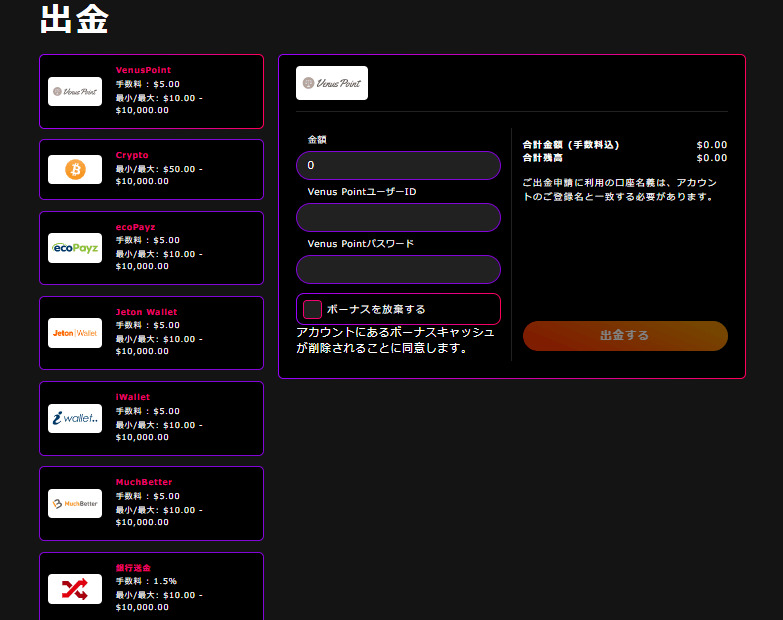Click MuchBetter's 最小/最大 limit text
783x620 pixels.
159,516
